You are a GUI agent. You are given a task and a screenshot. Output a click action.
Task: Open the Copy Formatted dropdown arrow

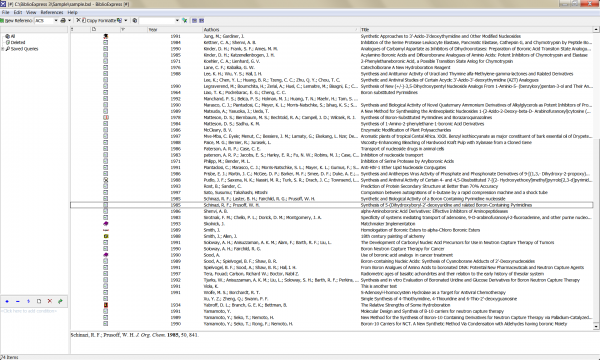[x=126, y=20]
